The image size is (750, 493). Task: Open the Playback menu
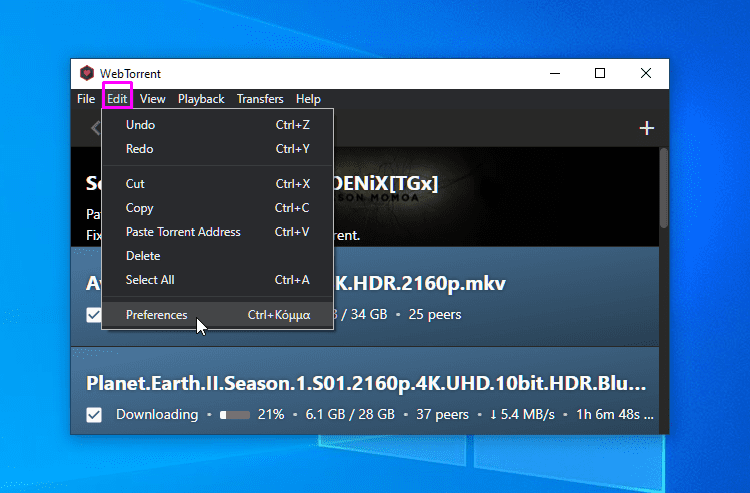click(201, 99)
